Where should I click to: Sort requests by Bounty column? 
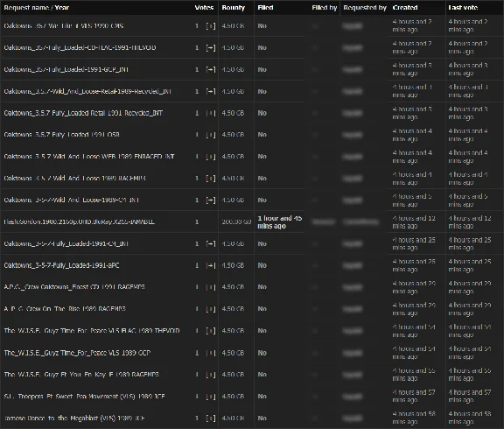point(233,7)
